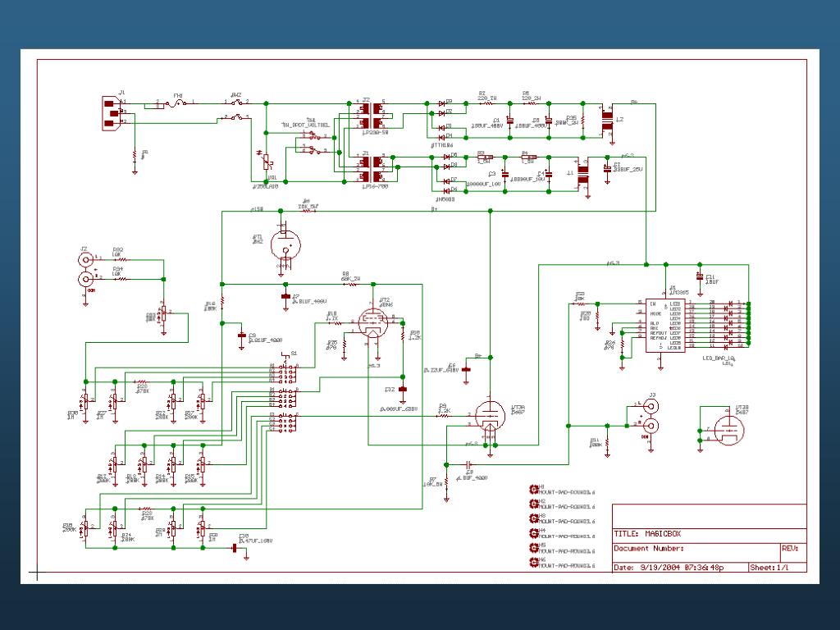
Task: Click the 'Document Number:' field label
Action: pos(649,549)
